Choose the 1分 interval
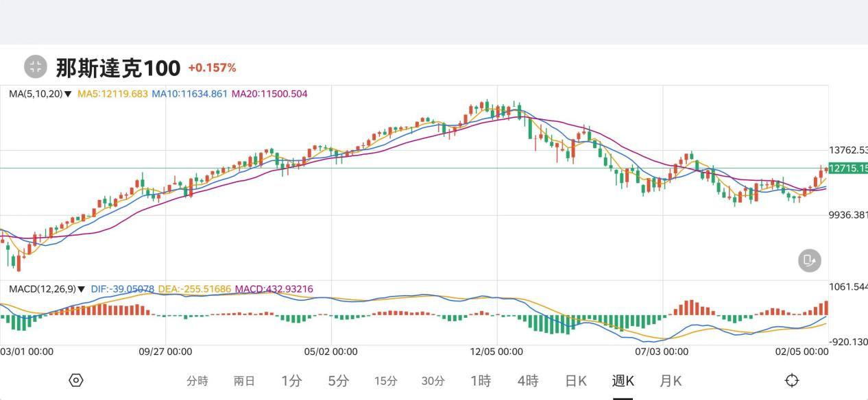Screen dimensions: 868x400 [291, 381]
